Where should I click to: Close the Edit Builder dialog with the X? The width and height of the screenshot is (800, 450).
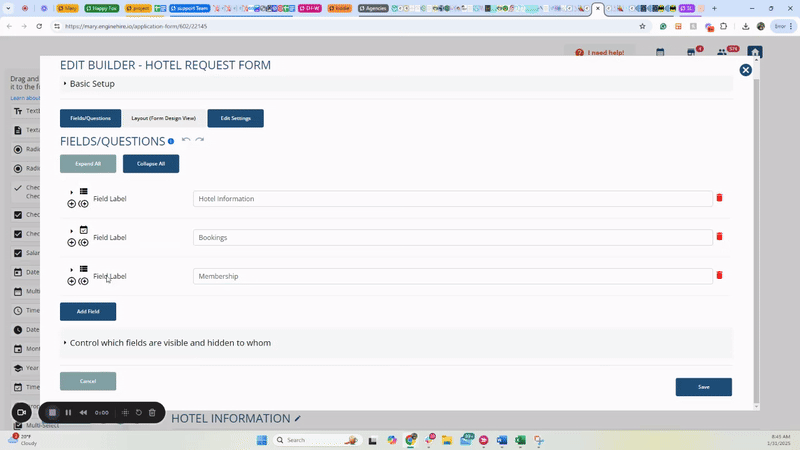pos(745,70)
